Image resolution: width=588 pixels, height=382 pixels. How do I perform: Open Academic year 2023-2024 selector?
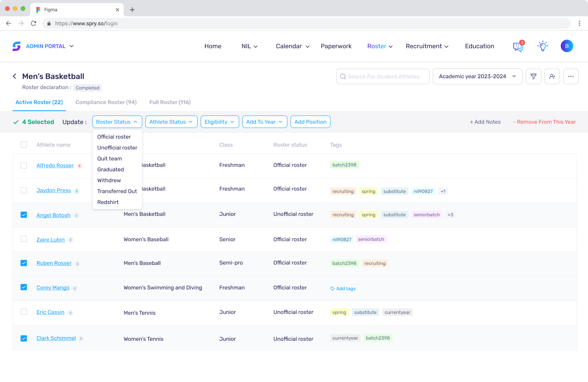478,77
